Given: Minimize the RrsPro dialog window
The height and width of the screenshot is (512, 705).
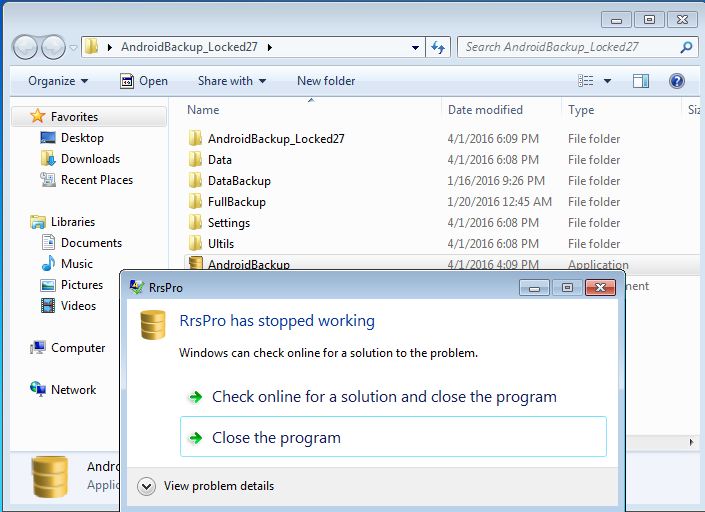Looking at the screenshot, I should pos(534,287).
